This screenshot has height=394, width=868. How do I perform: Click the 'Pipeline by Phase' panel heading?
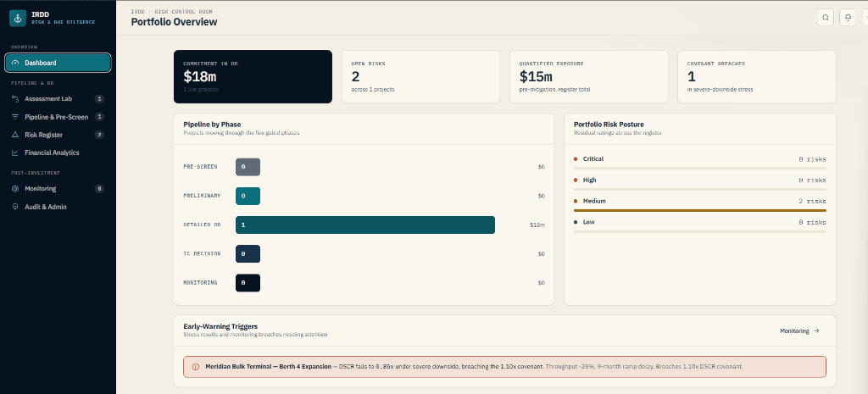[x=212, y=125]
